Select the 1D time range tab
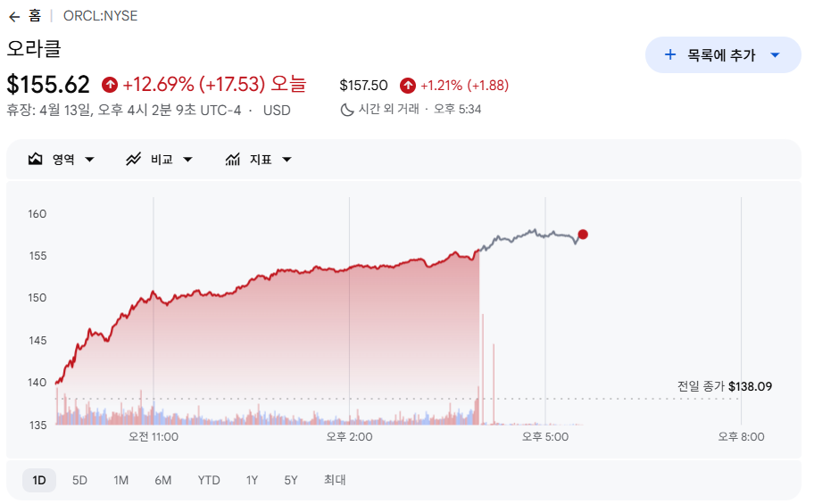 [x=39, y=480]
